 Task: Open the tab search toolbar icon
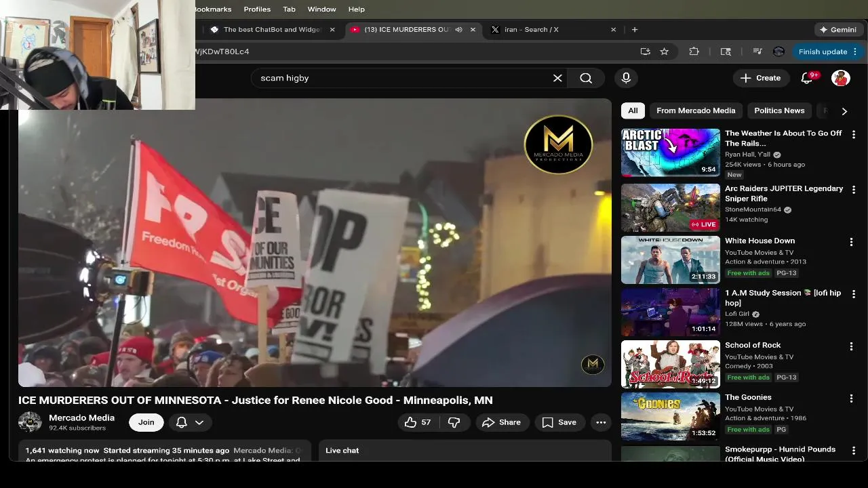click(726, 52)
